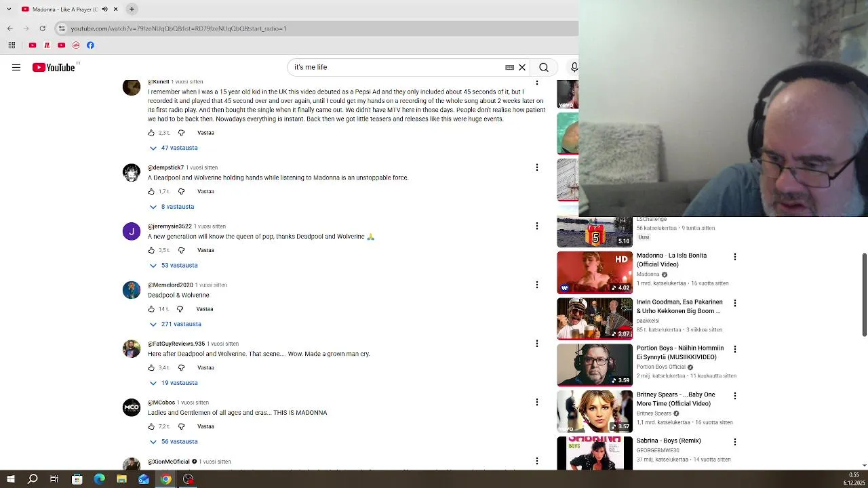Expand 271 vastausta replies

coord(175,324)
